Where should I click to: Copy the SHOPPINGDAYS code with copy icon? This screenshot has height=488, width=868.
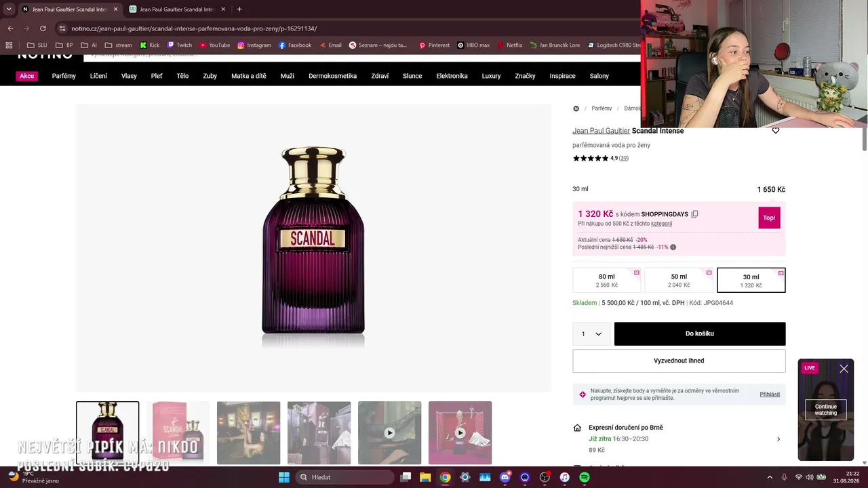point(694,214)
